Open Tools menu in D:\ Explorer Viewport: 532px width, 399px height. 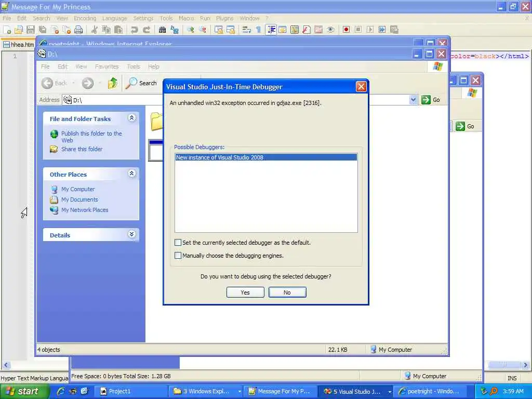point(134,66)
